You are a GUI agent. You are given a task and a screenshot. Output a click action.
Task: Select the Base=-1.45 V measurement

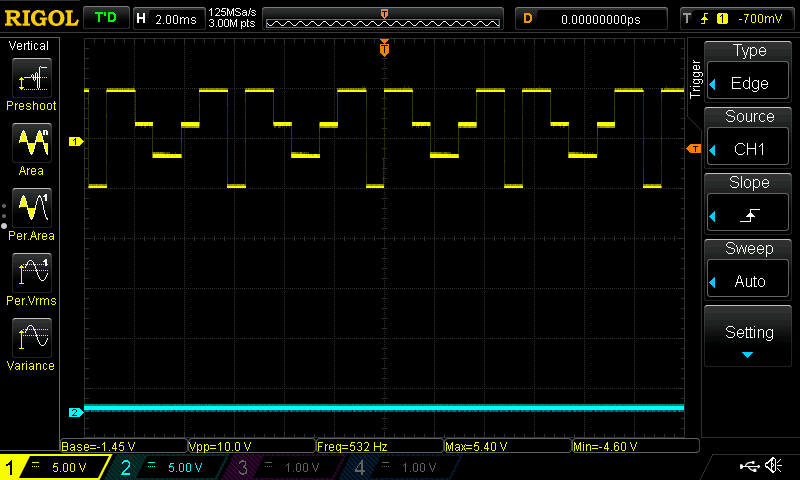point(124,446)
